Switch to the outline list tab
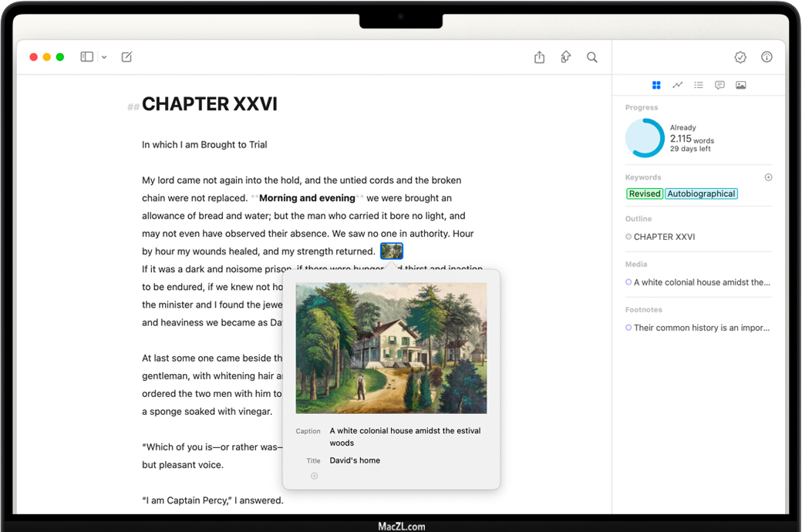 (699, 85)
